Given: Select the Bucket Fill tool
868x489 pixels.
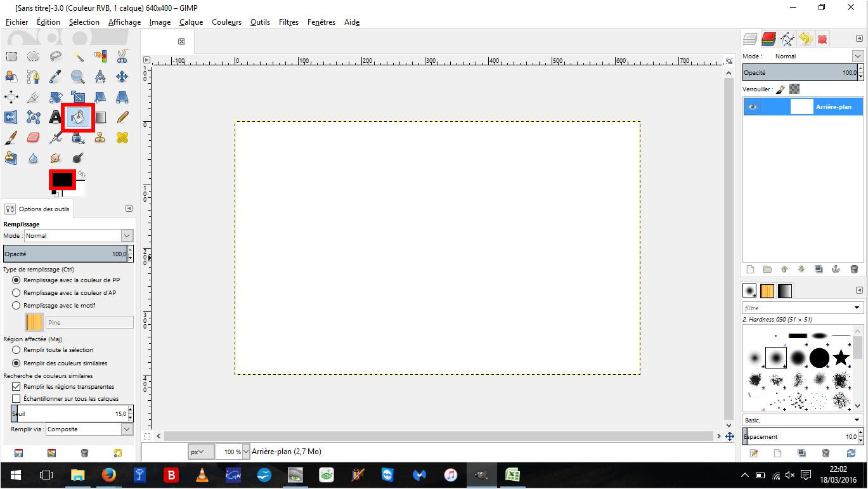Looking at the screenshot, I should coord(78,117).
